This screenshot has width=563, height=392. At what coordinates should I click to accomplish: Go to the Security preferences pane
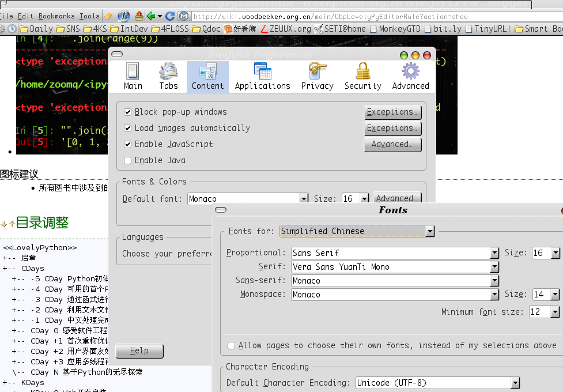[362, 77]
